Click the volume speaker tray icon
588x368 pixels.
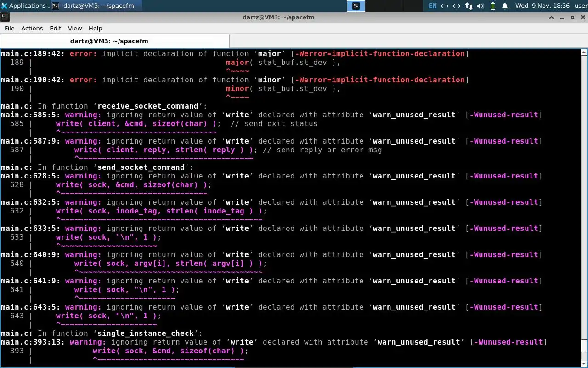coord(481,6)
